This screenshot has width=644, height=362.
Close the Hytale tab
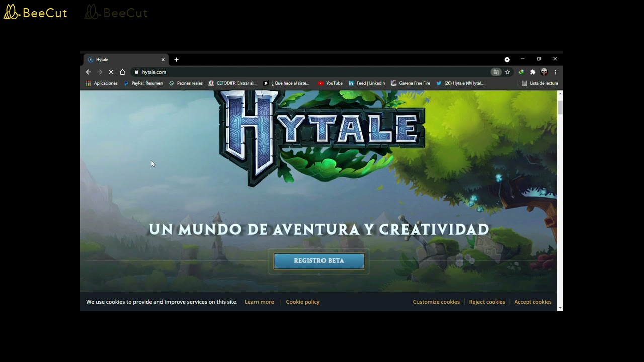pos(163,59)
